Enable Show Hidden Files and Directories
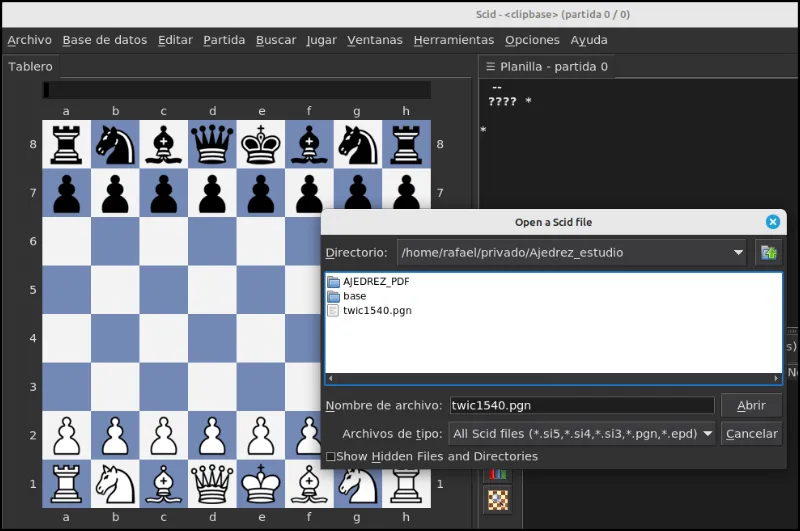The width and height of the screenshot is (800, 531). click(x=330, y=457)
